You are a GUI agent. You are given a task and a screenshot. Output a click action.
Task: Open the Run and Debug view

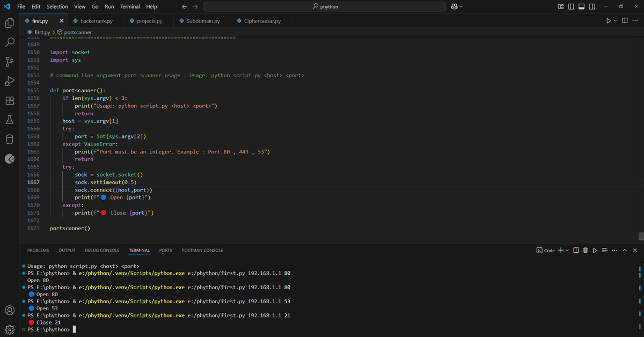click(9, 81)
